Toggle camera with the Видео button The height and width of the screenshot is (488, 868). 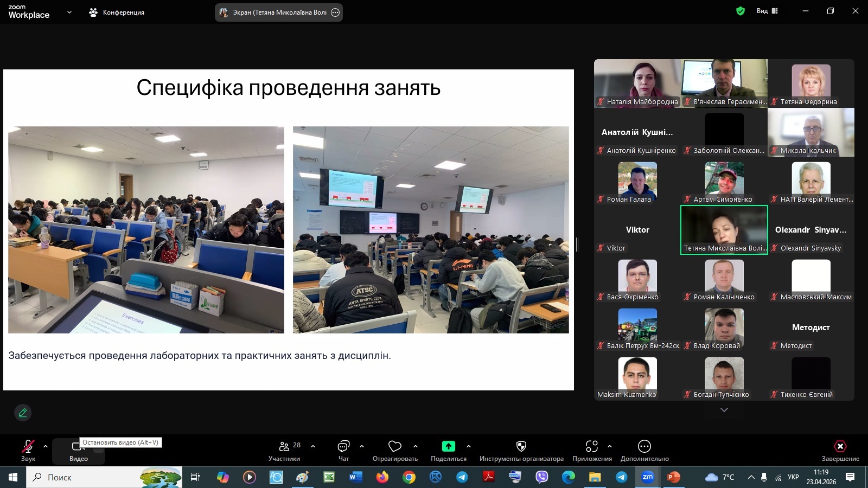coord(78,451)
